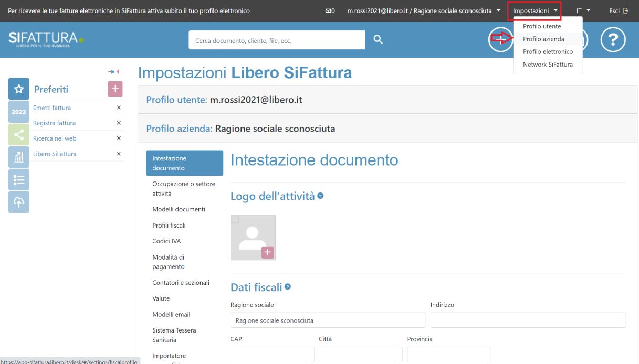Click the CAP input field
The image size is (639, 364).
pos(273,355)
